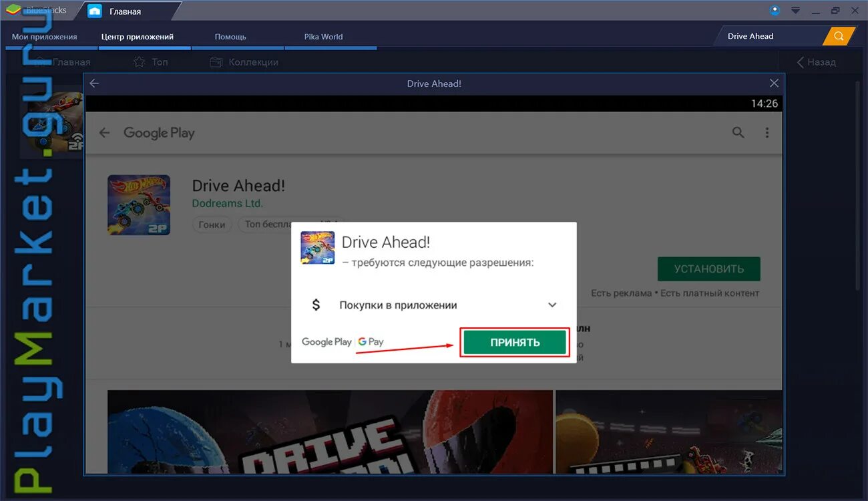Click the right-side vertical scrollbar
Viewport: 868px width, 501px height.
(859, 187)
